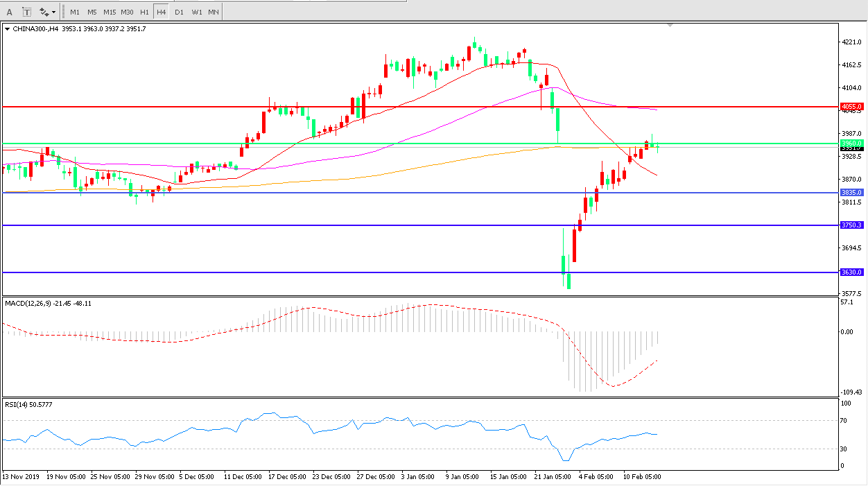Click the red 4055.0 price label
This screenshot has width=868, height=486.
(851, 107)
